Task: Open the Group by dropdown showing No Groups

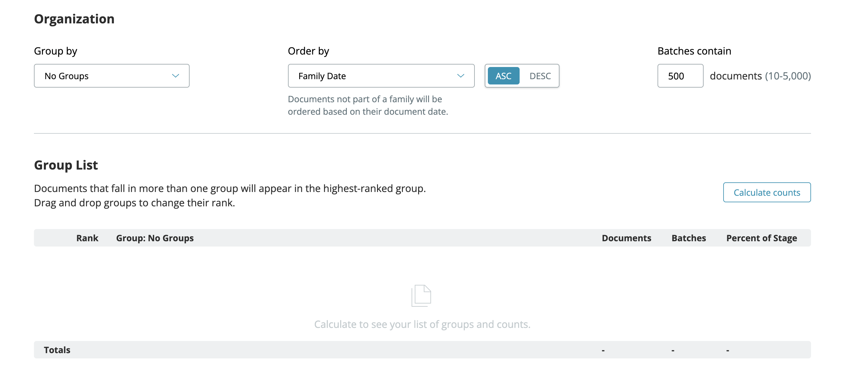Action: (111, 76)
